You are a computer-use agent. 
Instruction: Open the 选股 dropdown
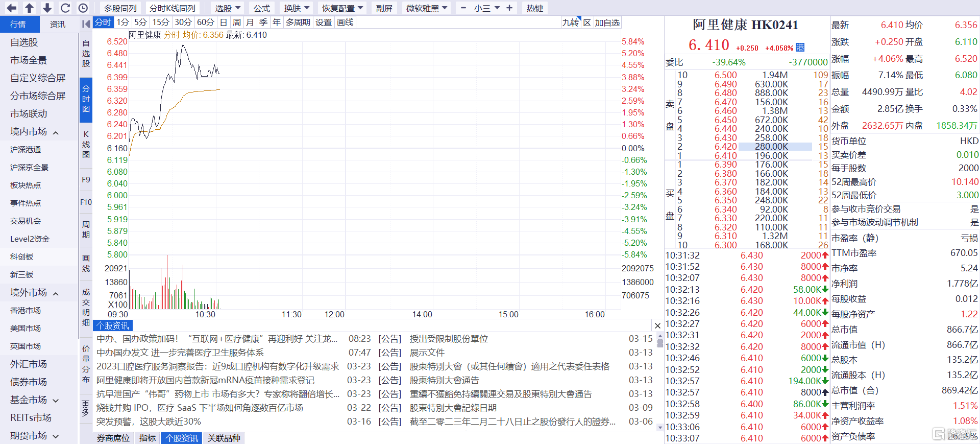click(x=228, y=8)
